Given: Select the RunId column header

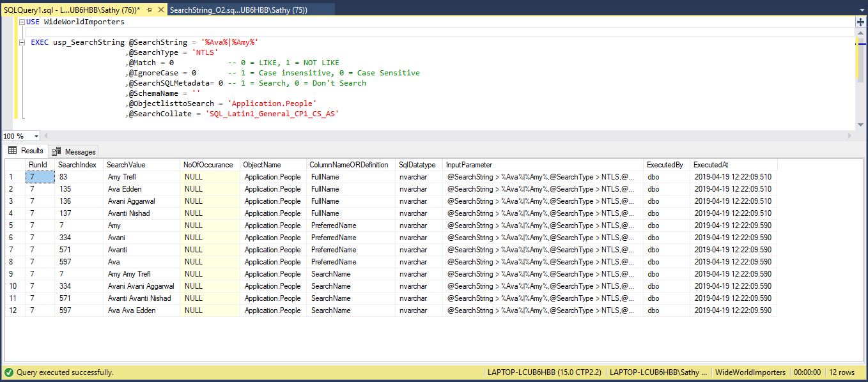Looking at the screenshot, I should (40, 165).
